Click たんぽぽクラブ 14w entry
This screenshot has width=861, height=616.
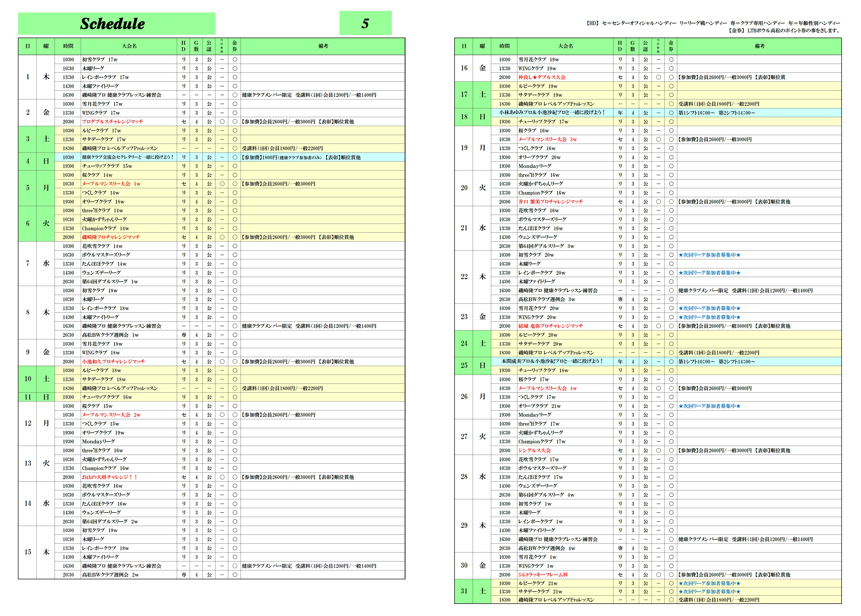(x=104, y=264)
